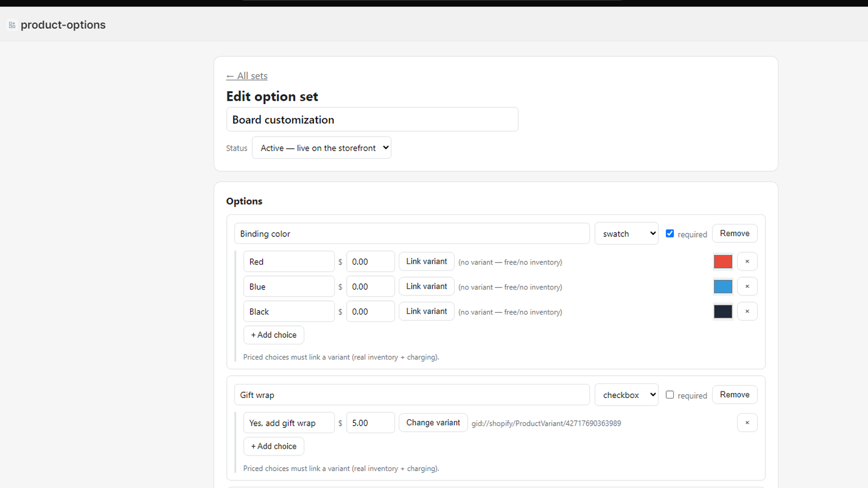Click the product-options app icon
Image resolution: width=868 pixels, height=488 pixels.
tap(12, 25)
